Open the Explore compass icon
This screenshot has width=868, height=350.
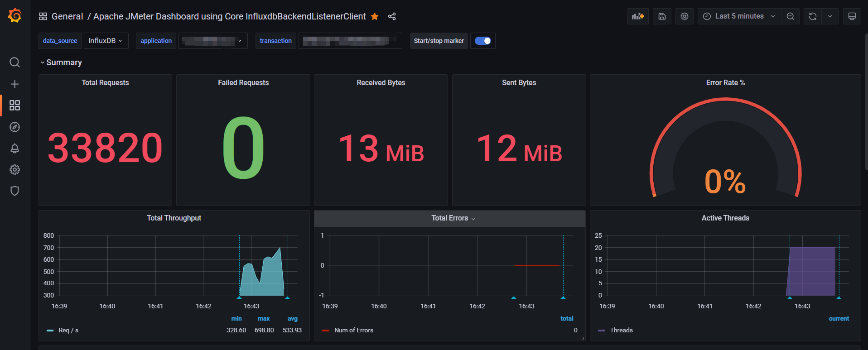14,127
